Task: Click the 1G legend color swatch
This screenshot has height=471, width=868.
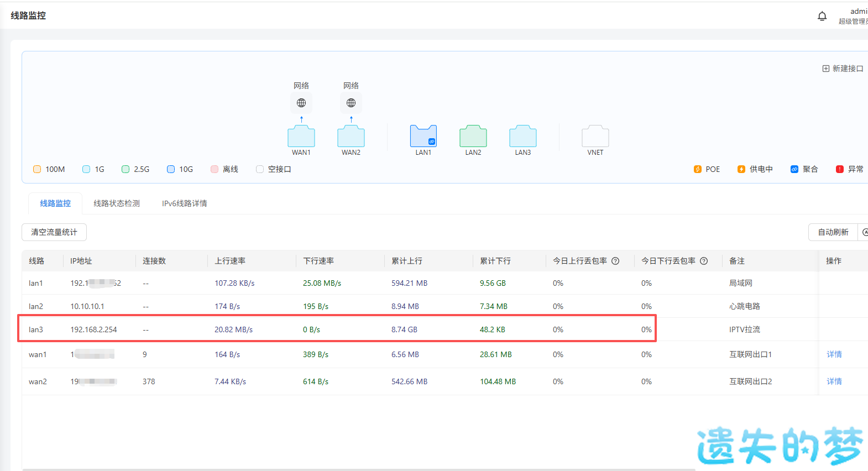Action: (86, 169)
